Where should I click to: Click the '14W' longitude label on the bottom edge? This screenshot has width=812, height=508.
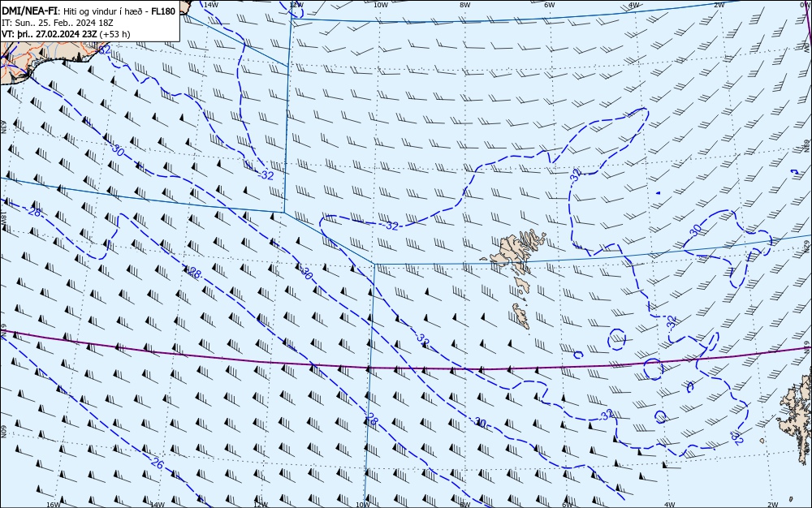[158, 505]
